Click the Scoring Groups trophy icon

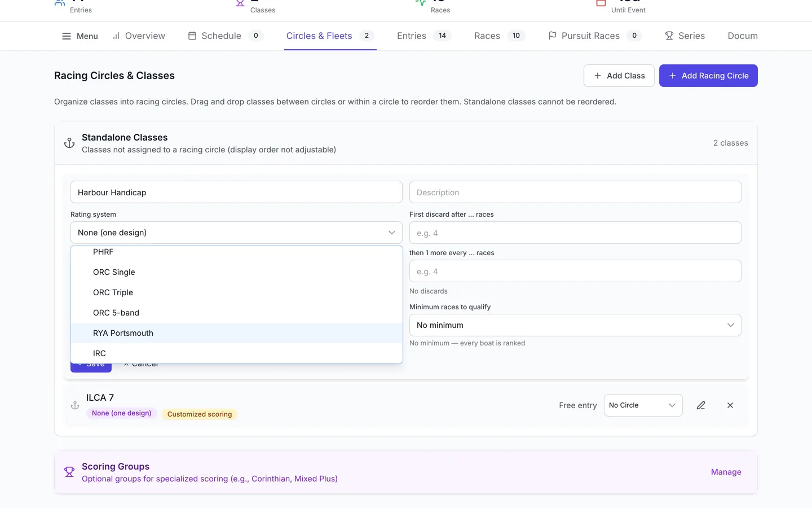coord(69,472)
